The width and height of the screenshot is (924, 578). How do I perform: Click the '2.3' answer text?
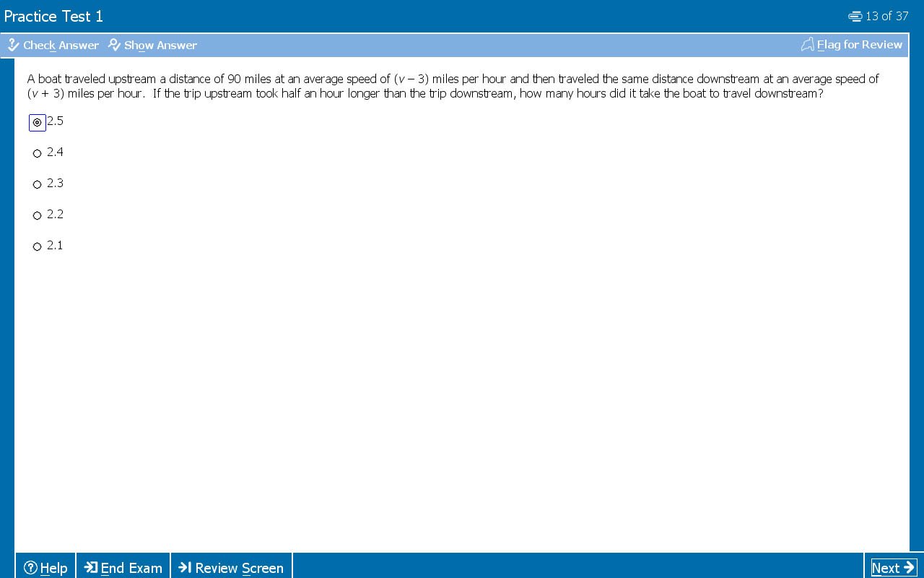pyautogui.click(x=55, y=183)
